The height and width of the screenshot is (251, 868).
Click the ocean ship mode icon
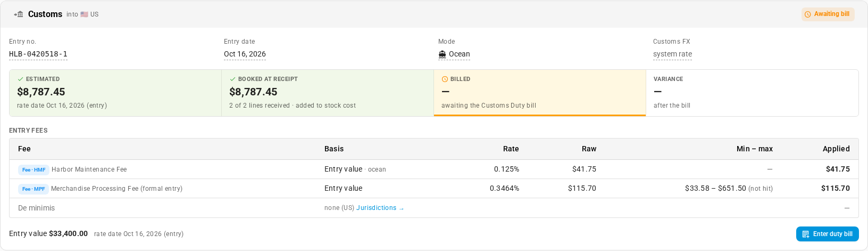(442, 54)
